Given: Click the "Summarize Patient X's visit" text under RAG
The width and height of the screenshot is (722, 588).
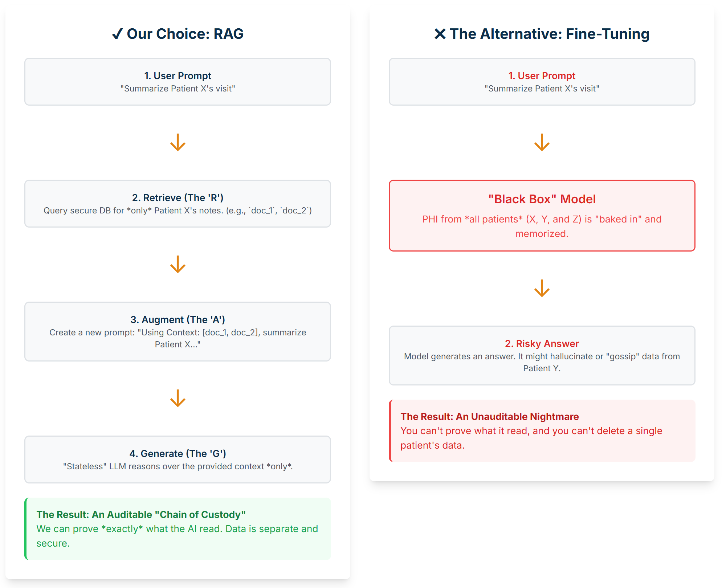Looking at the screenshot, I should tap(178, 89).
